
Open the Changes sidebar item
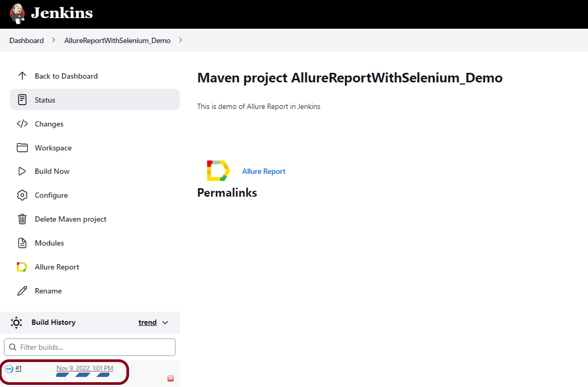pyautogui.click(x=48, y=123)
